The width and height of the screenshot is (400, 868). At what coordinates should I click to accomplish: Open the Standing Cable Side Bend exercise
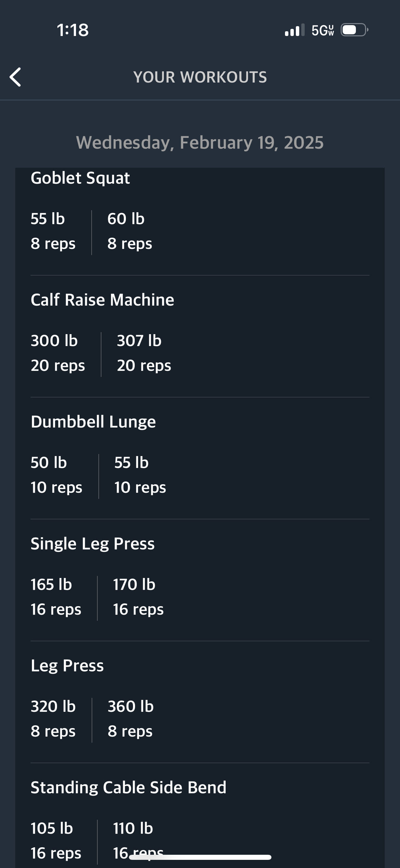[x=128, y=788]
